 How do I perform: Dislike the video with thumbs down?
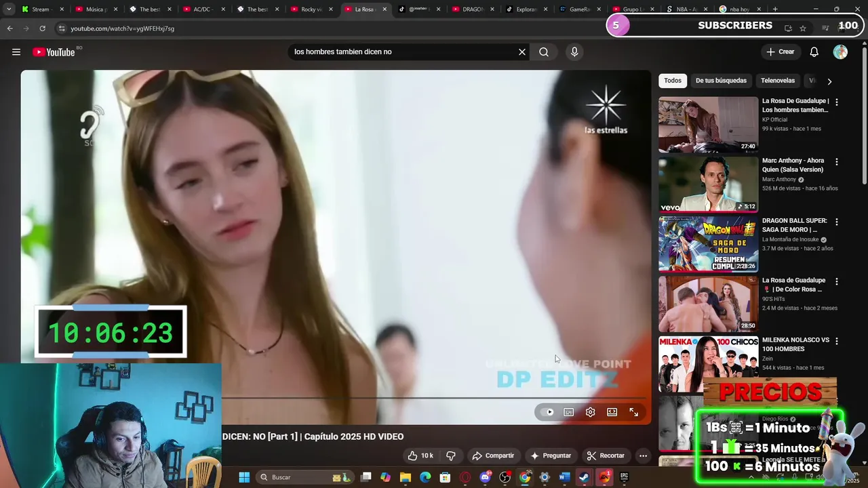(x=450, y=455)
